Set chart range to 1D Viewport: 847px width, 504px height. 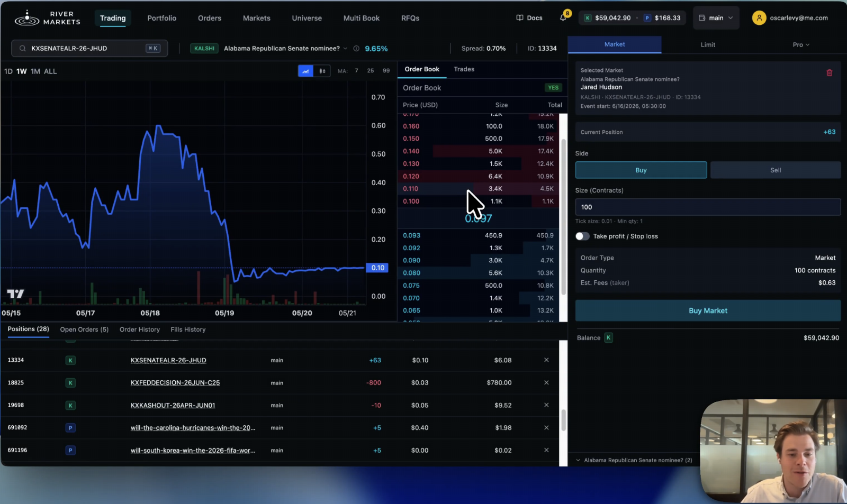point(8,71)
